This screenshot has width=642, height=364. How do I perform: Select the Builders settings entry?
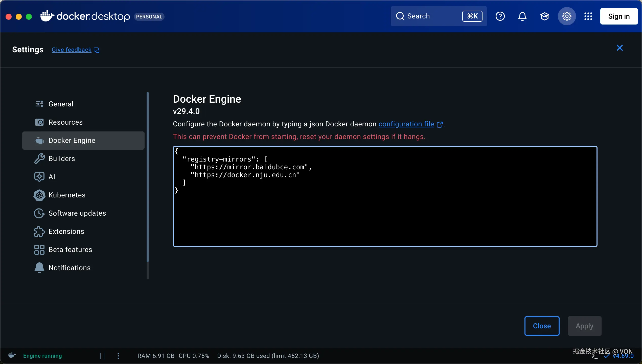(62, 158)
